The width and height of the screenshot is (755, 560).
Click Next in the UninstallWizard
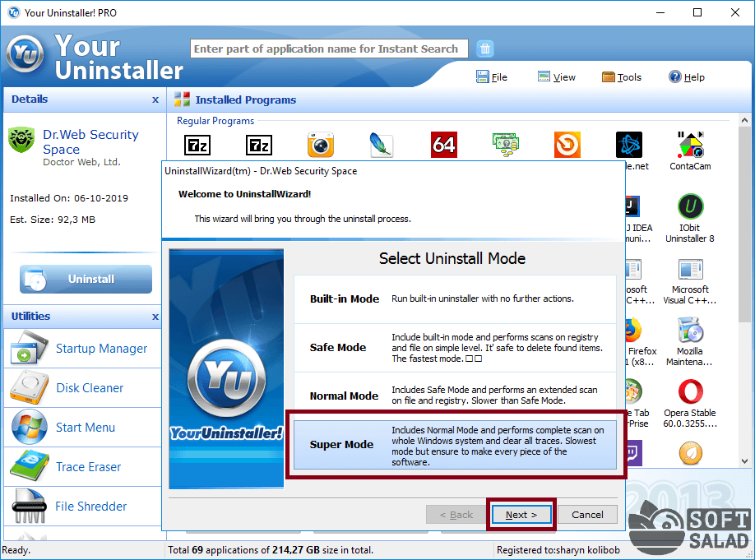point(521,515)
